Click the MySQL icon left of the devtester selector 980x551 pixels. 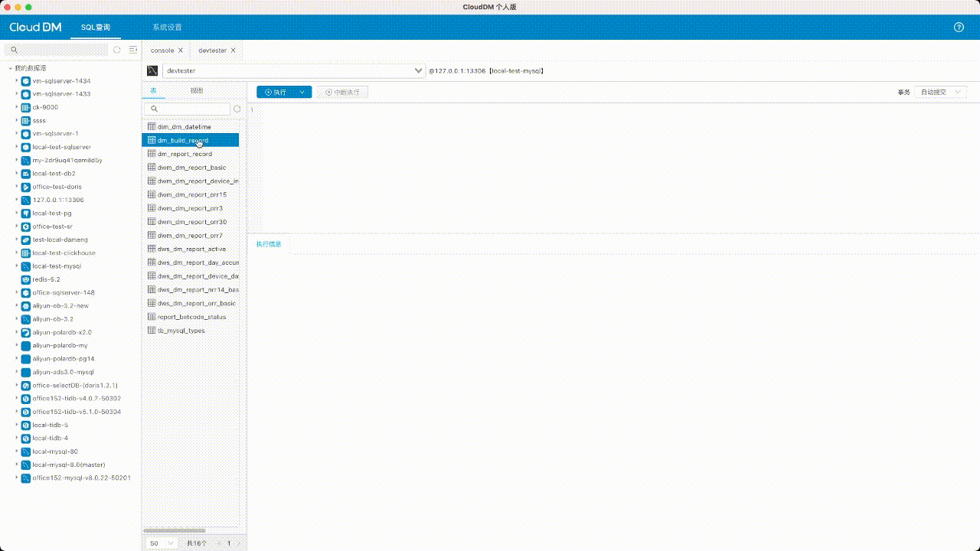click(152, 70)
